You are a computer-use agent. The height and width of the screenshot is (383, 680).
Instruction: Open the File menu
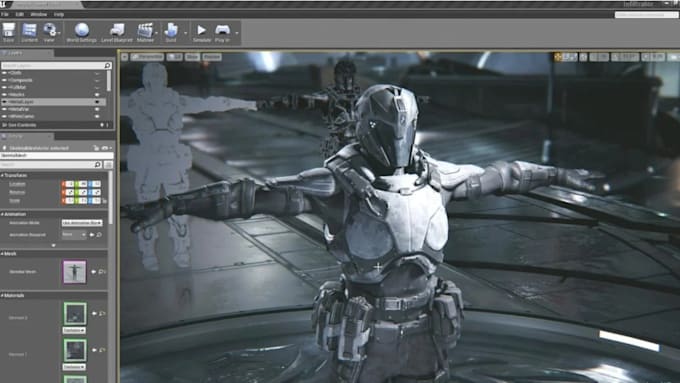click(5, 14)
